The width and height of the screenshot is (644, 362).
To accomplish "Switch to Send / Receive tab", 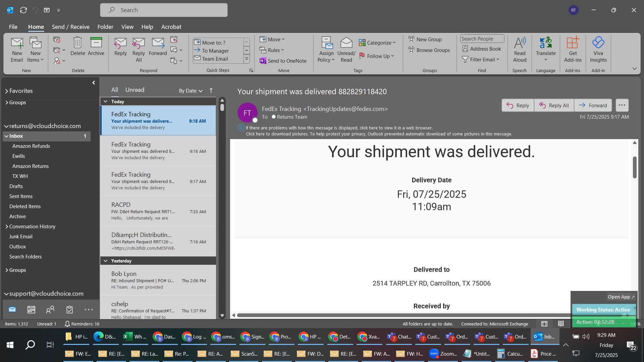I will click(x=70, y=27).
